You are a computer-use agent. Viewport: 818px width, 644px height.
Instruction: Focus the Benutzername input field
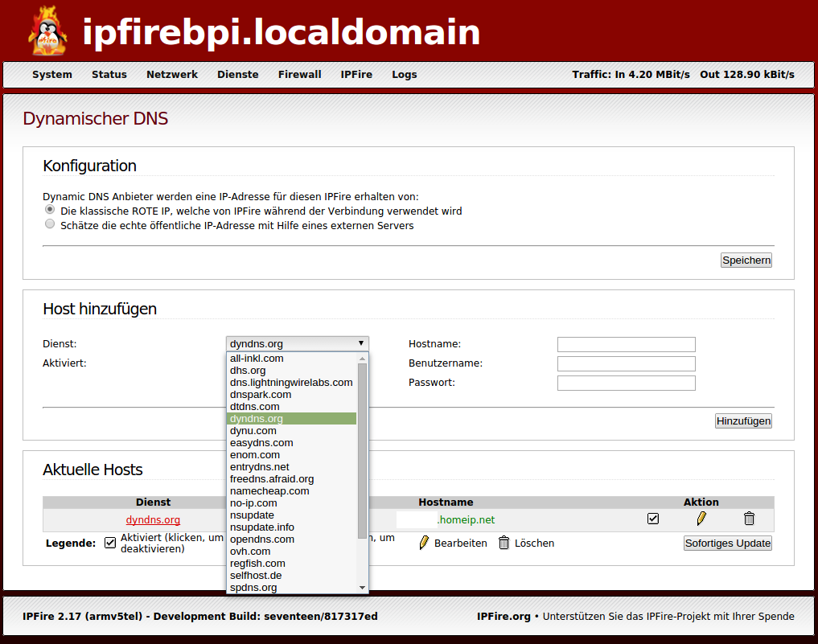(626, 364)
